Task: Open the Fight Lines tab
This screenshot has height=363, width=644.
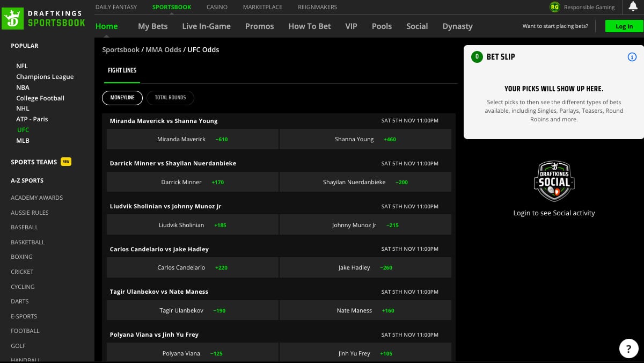Action: [122, 70]
